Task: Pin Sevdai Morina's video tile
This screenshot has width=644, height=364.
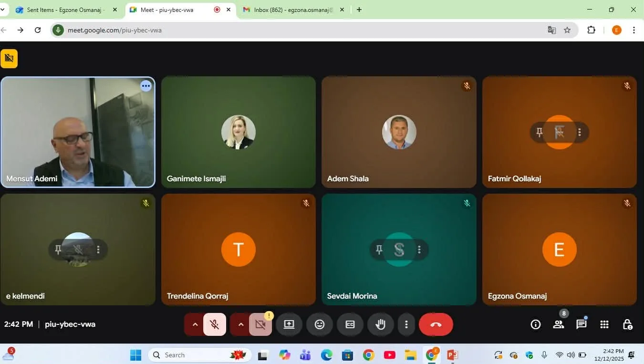Action: (378, 249)
